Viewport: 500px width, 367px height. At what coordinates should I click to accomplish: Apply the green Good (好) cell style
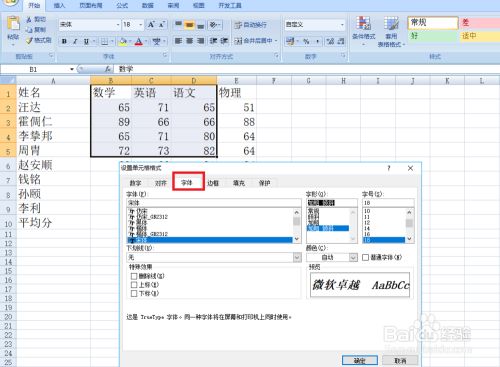click(x=433, y=36)
